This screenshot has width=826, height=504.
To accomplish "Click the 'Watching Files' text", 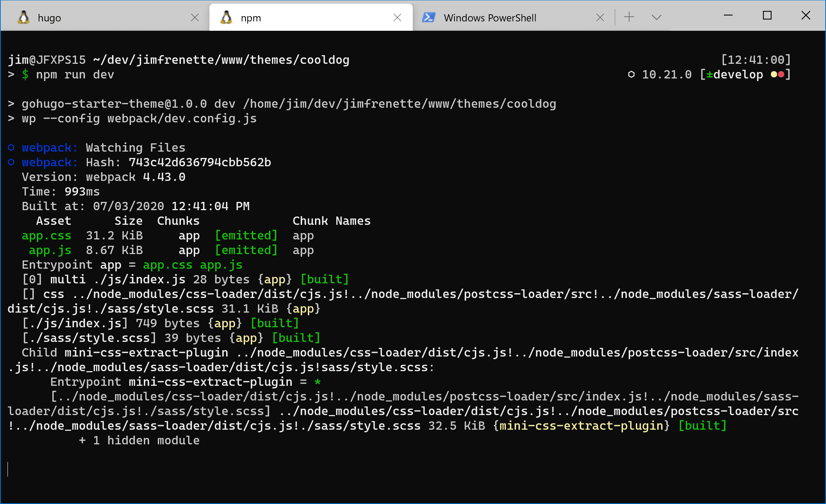I will tap(136, 148).
